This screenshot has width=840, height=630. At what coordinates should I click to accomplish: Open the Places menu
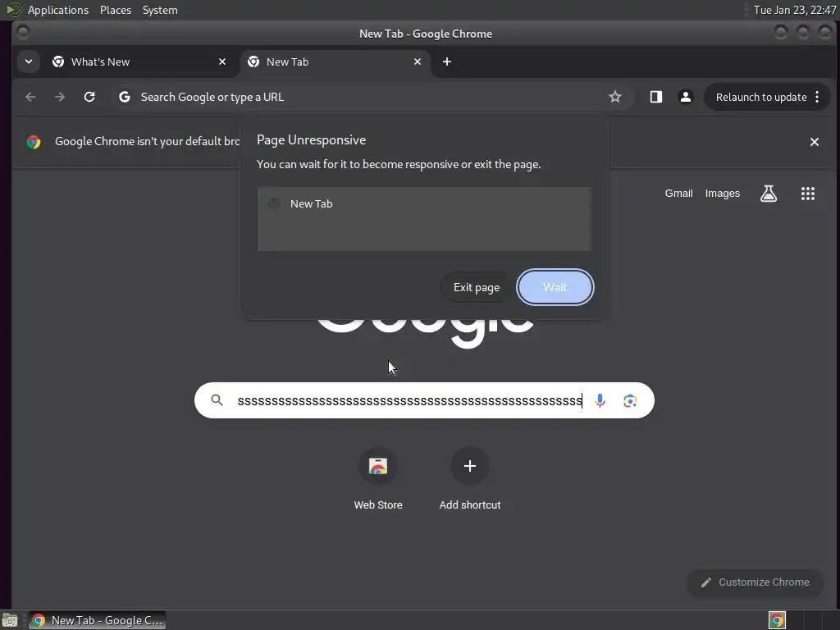click(115, 10)
